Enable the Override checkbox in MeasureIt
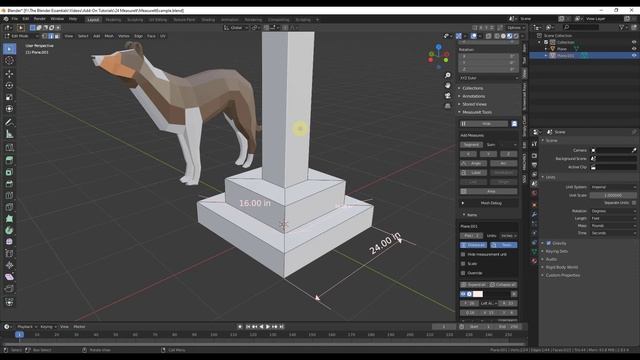 tap(463, 273)
